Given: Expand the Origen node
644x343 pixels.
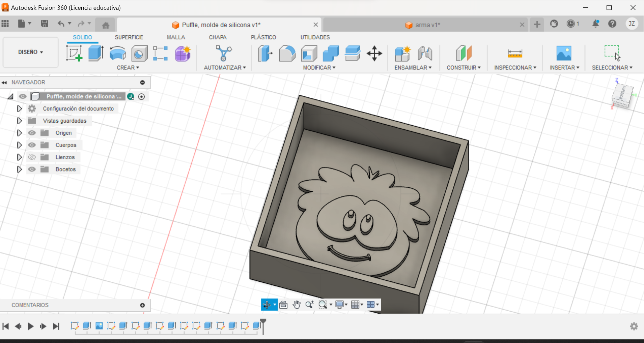Looking at the screenshot, I should (x=19, y=133).
